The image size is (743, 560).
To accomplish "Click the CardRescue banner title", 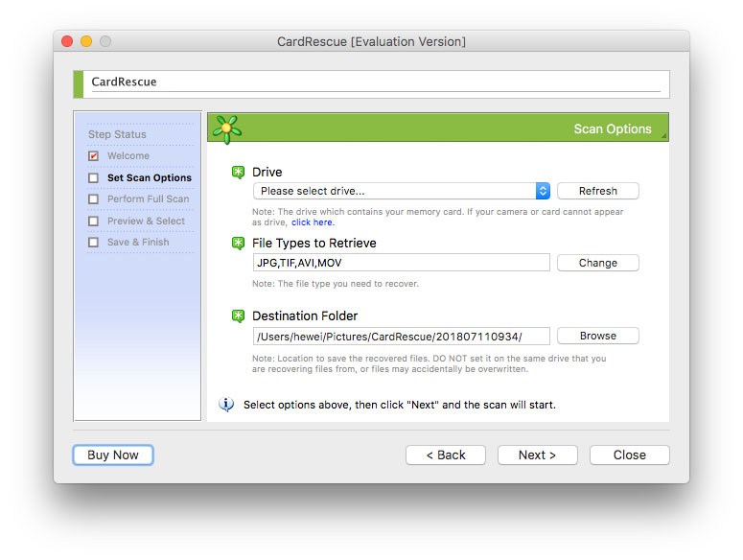I will (x=124, y=82).
